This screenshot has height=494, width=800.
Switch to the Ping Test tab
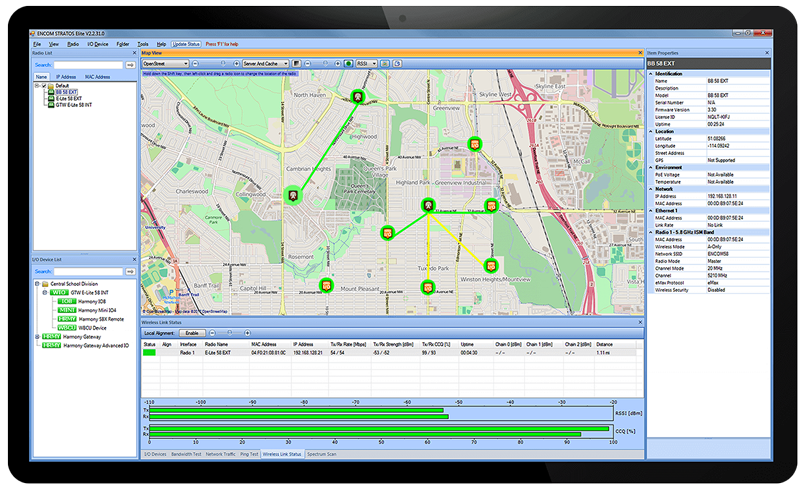pyautogui.click(x=249, y=454)
